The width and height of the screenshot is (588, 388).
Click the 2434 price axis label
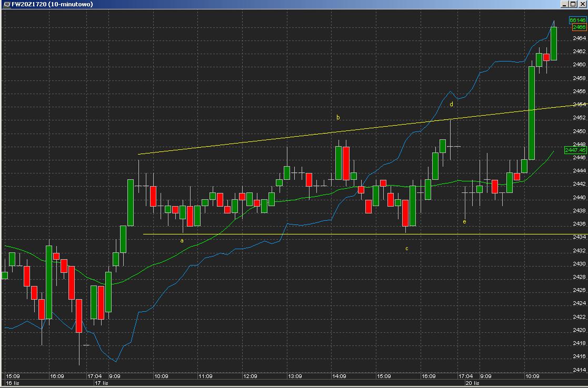[x=580, y=237]
